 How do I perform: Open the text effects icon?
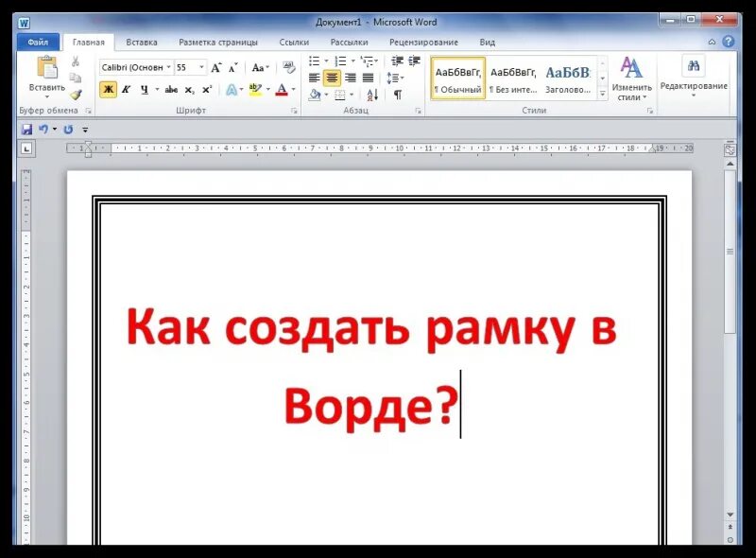click(x=232, y=90)
